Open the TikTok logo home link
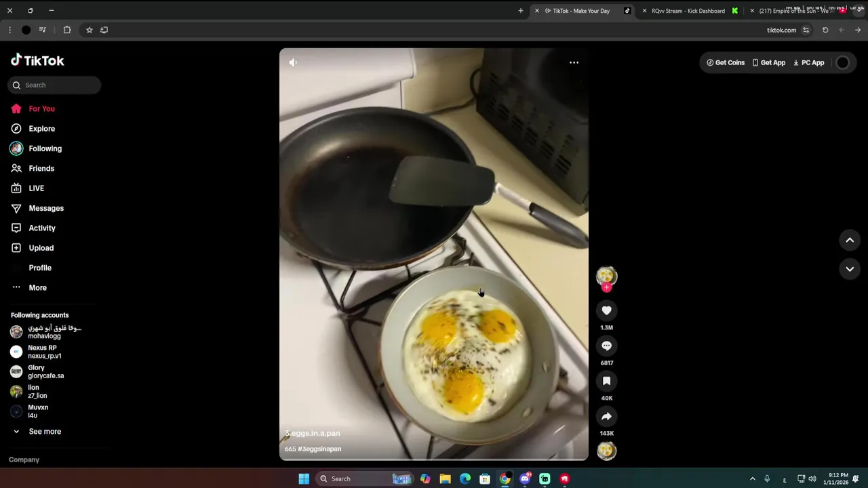Image resolution: width=868 pixels, height=488 pixels. 37,60
